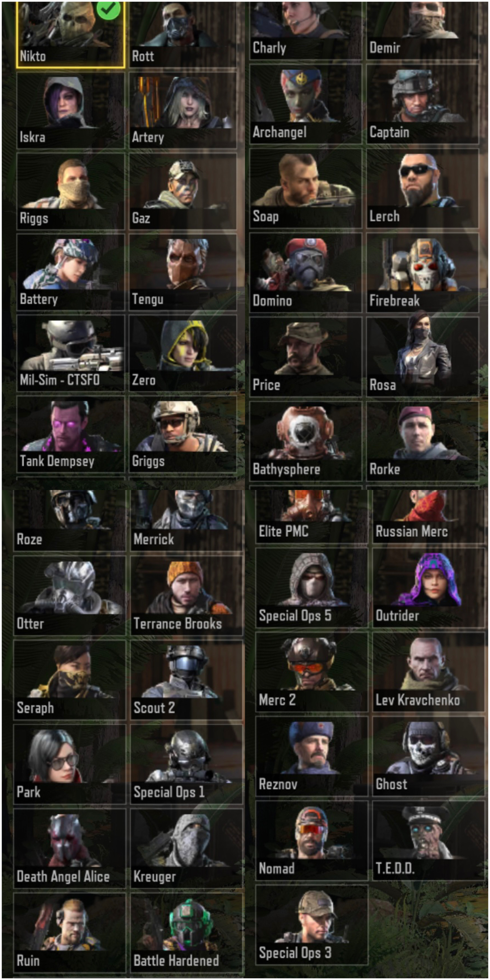
Task: Pick the Archangel character tile
Action: point(306,104)
